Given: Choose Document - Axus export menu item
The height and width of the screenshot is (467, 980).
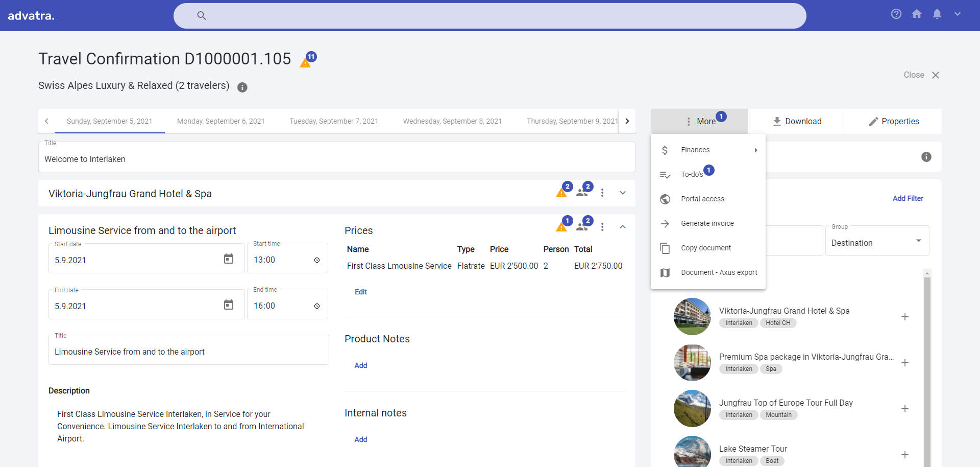Looking at the screenshot, I should (x=708, y=272).
